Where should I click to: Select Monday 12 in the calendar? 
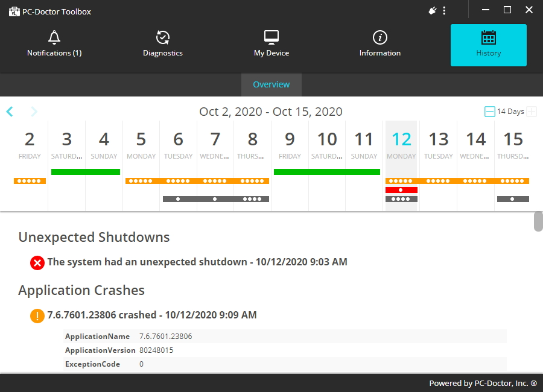pos(401,145)
